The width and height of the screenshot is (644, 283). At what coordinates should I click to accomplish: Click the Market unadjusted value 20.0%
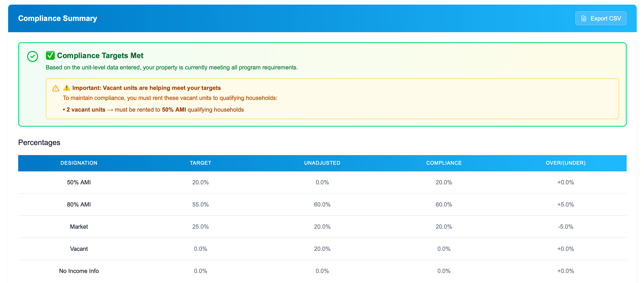click(322, 227)
